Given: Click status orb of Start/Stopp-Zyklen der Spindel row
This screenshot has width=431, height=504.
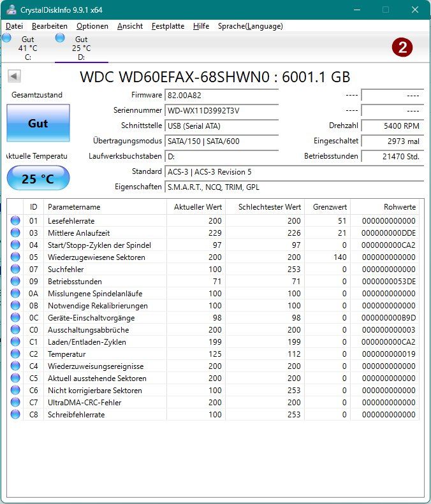Looking at the screenshot, I should (x=15, y=245).
